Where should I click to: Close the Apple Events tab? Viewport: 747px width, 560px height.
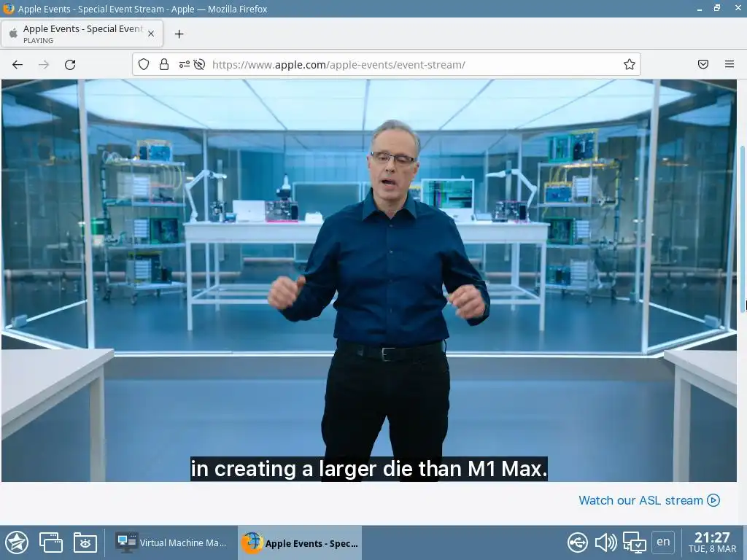click(151, 34)
